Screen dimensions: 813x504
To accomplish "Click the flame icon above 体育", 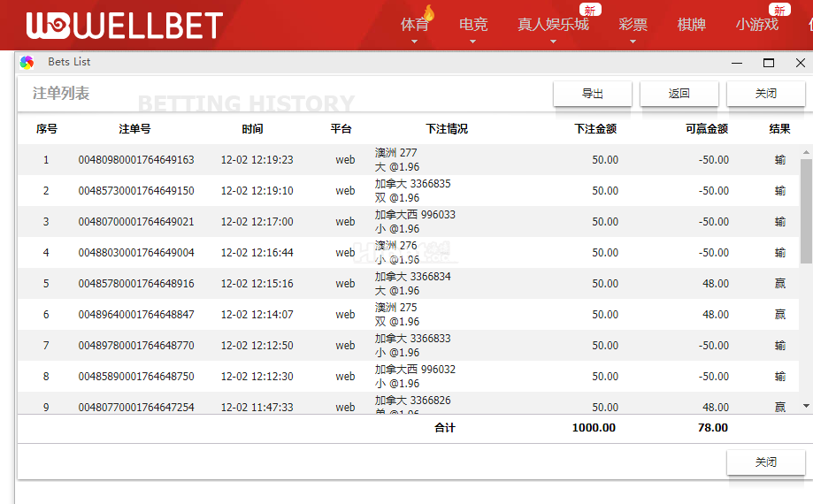I will pos(429,12).
